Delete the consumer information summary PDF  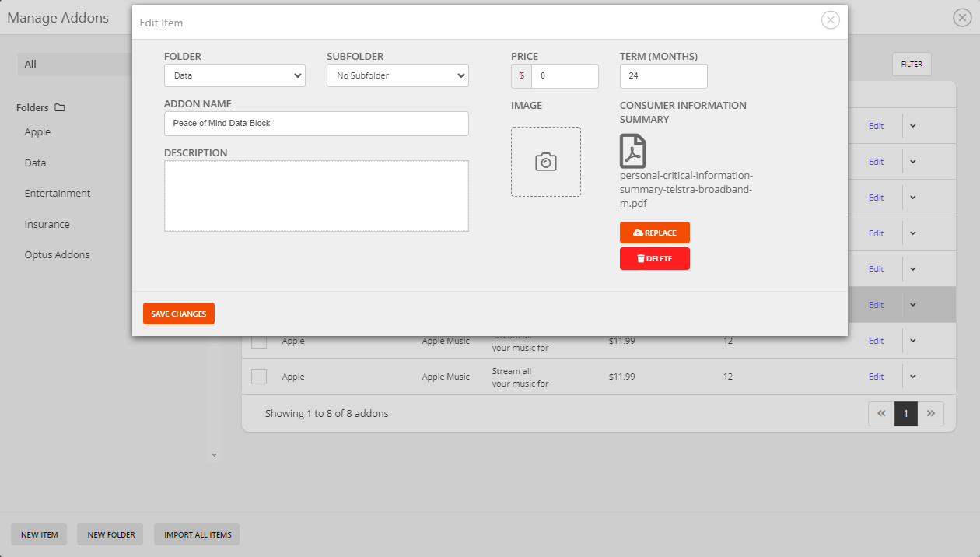coord(654,258)
